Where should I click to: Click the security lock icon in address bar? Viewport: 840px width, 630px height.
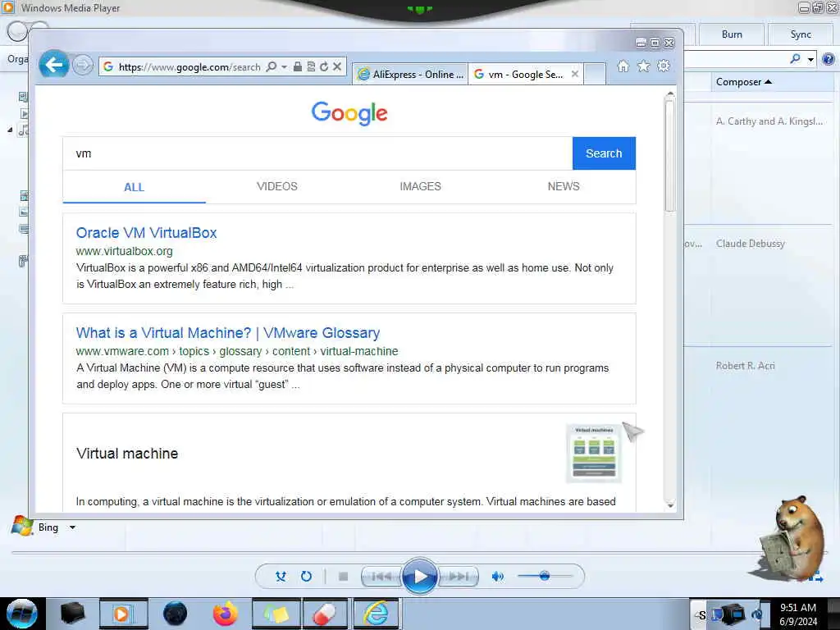(x=297, y=66)
